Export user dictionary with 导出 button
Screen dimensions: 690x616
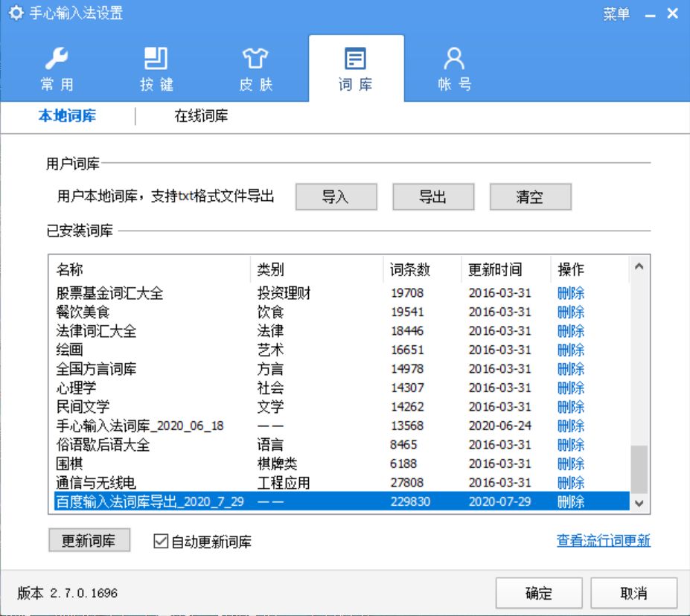(x=433, y=196)
